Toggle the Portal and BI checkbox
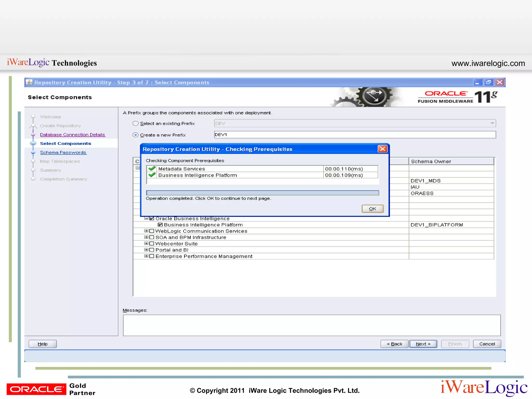The image size is (532, 399). [152, 250]
